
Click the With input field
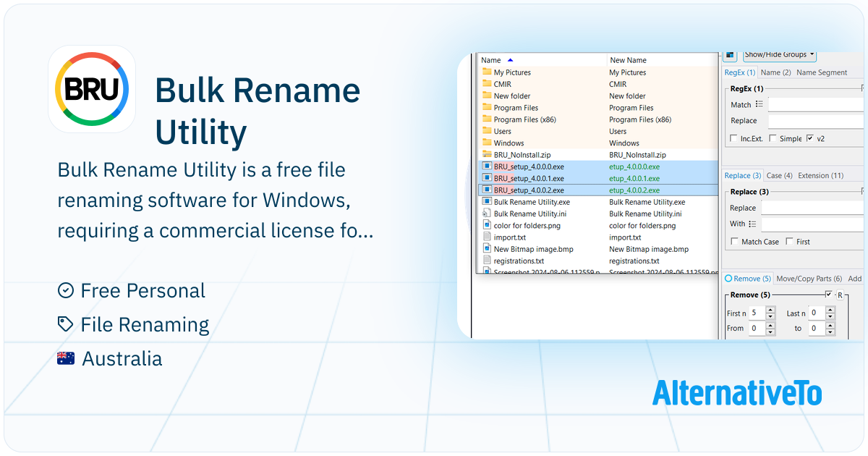(812, 224)
